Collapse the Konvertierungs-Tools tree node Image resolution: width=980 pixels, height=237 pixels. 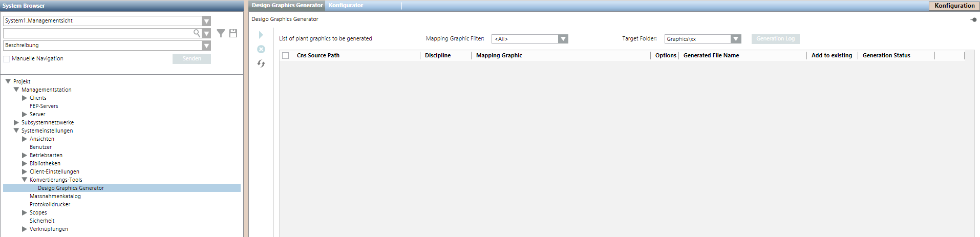(25, 180)
